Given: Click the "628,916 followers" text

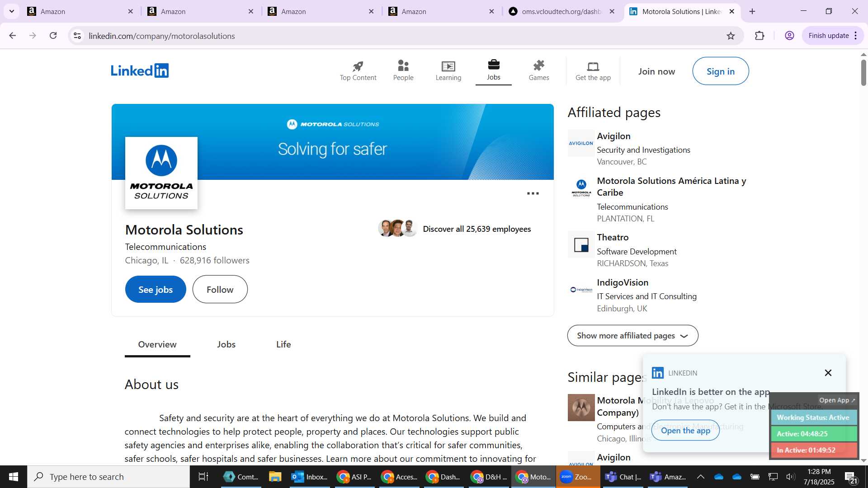Looking at the screenshot, I should pos(214,260).
